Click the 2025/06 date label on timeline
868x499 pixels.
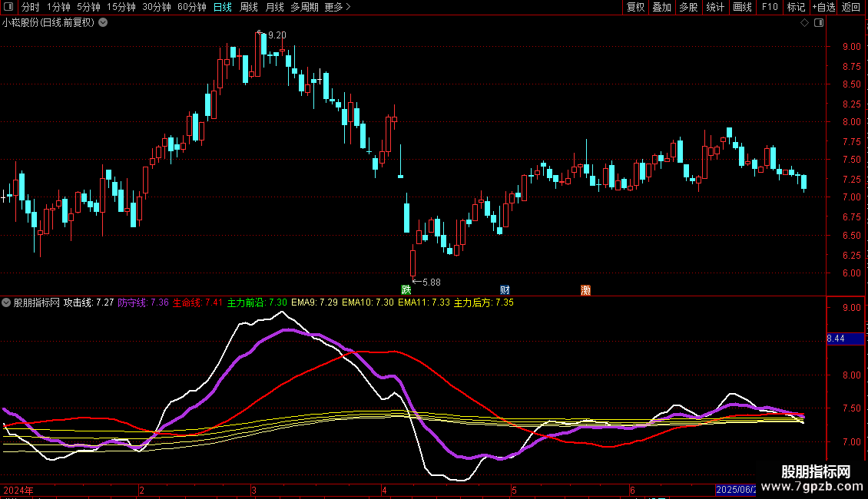[x=735, y=490]
